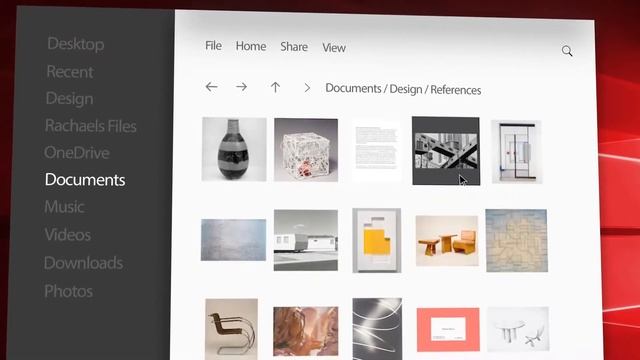Click Design in the breadcrumb path
This screenshot has width=640, height=360.
406,89
